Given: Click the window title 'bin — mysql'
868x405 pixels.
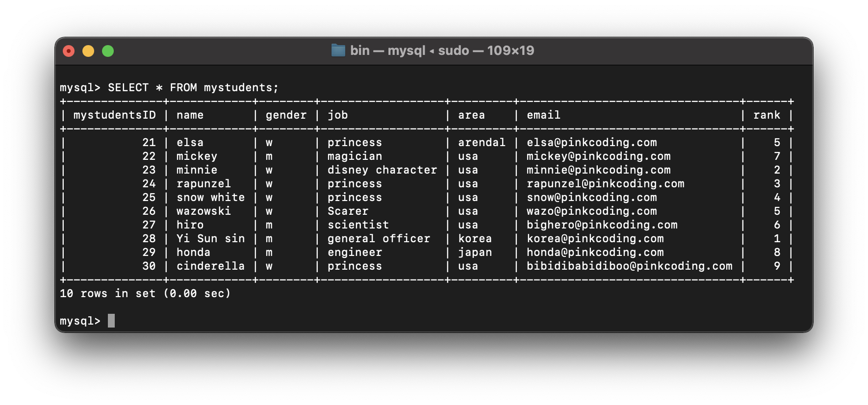Looking at the screenshot, I should tap(388, 51).
